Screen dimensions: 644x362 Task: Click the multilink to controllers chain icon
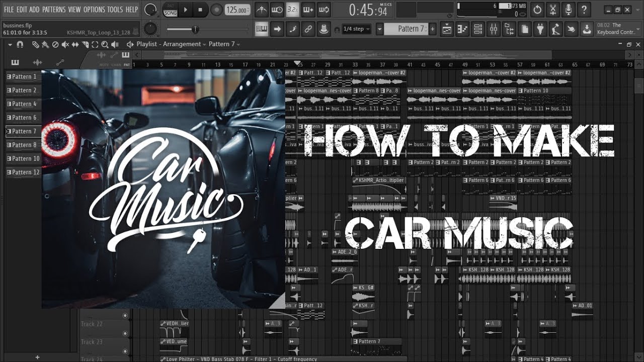click(308, 29)
